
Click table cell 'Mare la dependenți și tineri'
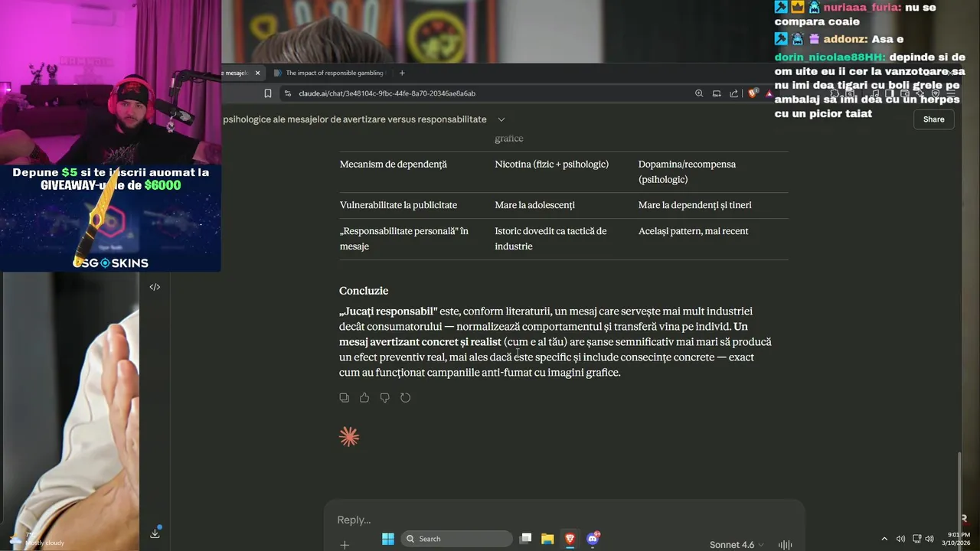[x=694, y=205]
